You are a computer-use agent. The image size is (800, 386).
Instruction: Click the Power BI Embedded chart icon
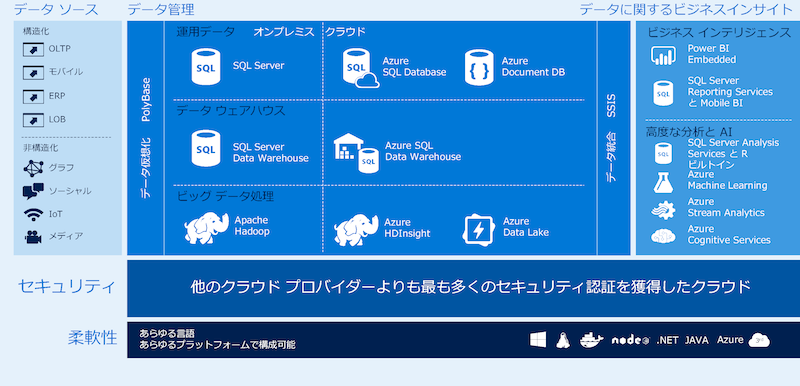pos(663,55)
